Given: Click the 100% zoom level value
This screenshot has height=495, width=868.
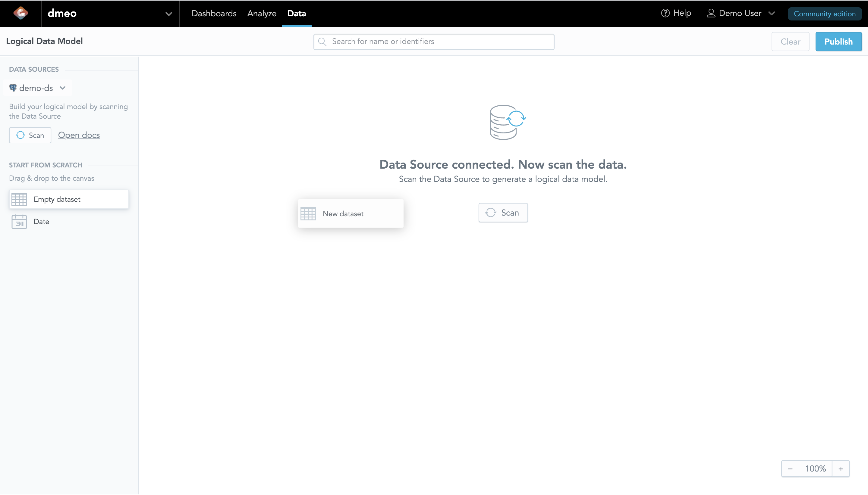Looking at the screenshot, I should 815,469.
